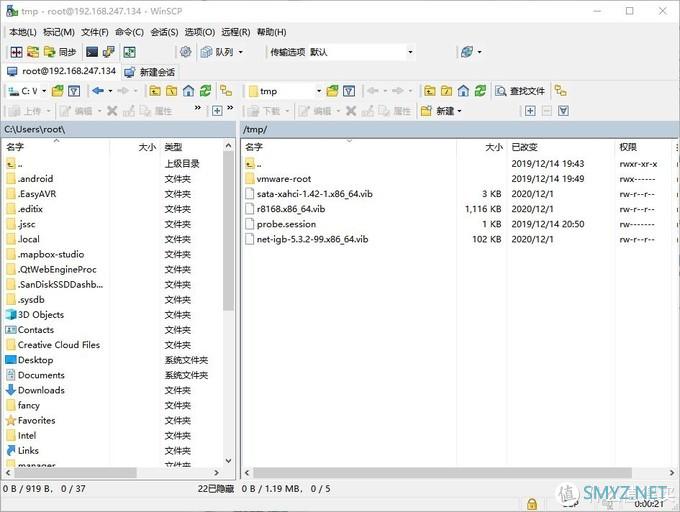
Task: Click local panel back arrow
Action: (x=98, y=91)
